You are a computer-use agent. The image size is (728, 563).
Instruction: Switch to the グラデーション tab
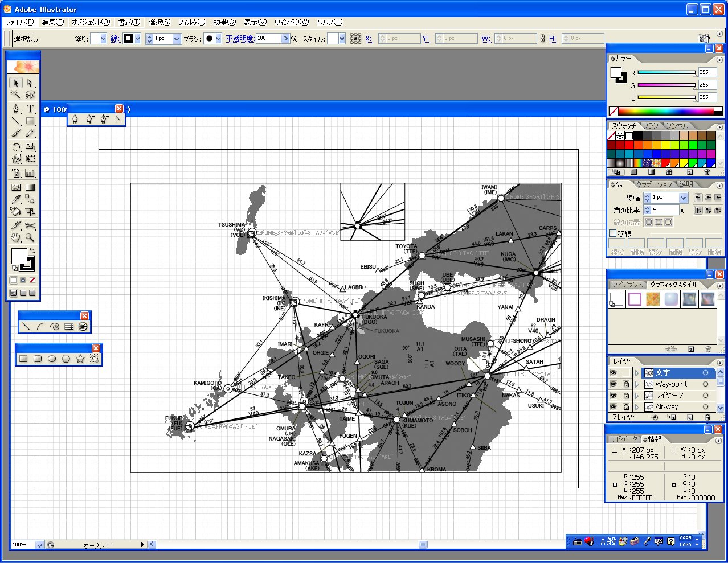click(654, 184)
